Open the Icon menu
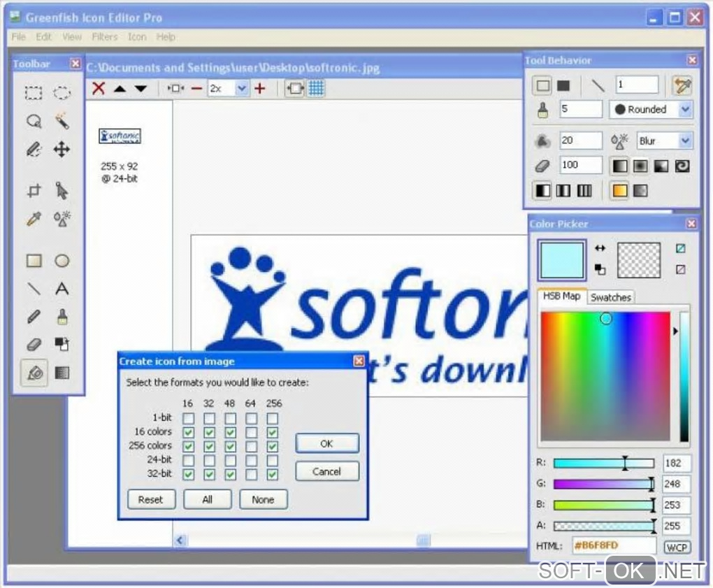 (x=137, y=37)
